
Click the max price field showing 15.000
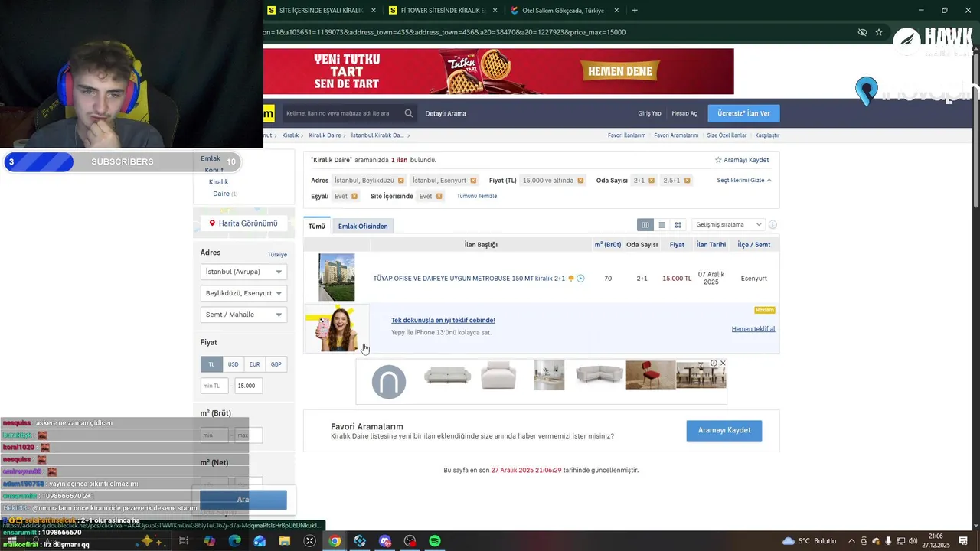point(248,386)
